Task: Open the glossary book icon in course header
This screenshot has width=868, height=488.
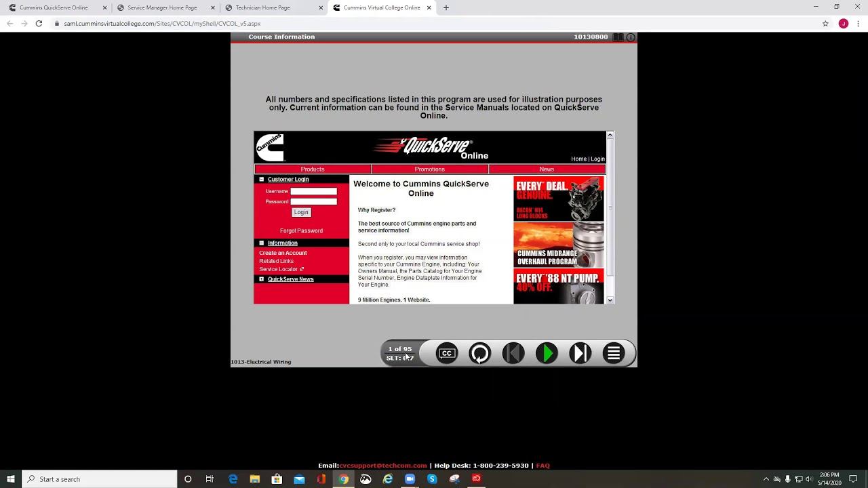Action: coord(618,37)
